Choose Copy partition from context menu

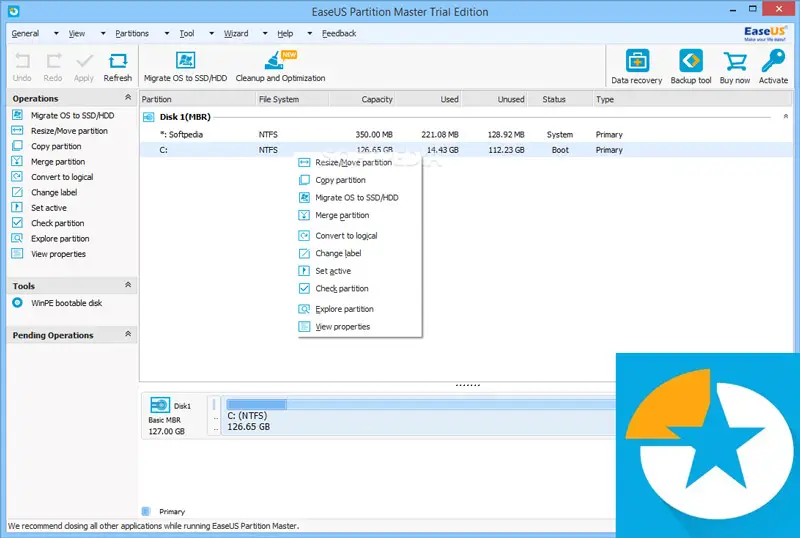coord(360,180)
